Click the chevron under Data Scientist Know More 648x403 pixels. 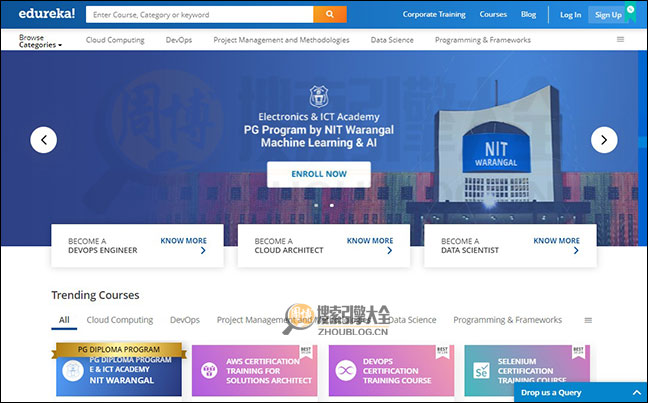coord(576,250)
